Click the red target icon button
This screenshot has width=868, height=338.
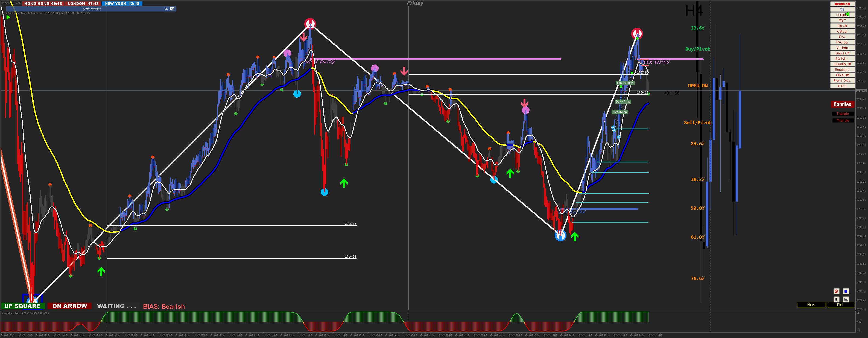836,292
